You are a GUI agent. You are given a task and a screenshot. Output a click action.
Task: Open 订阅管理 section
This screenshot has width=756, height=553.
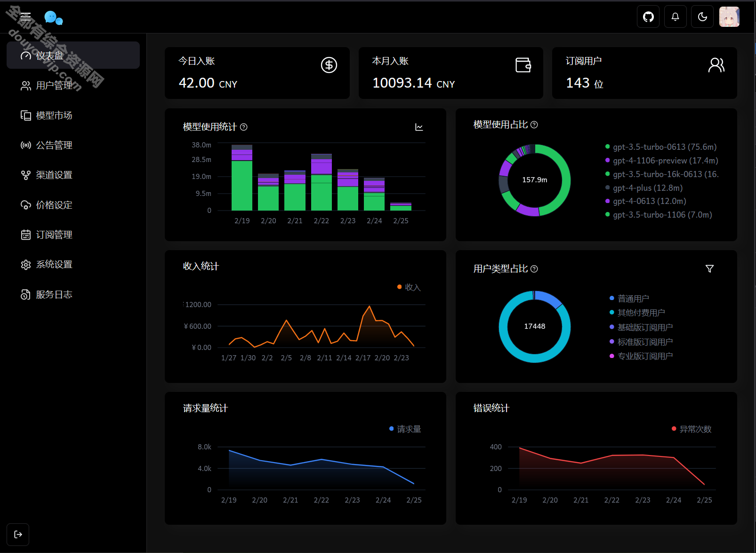(73, 235)
